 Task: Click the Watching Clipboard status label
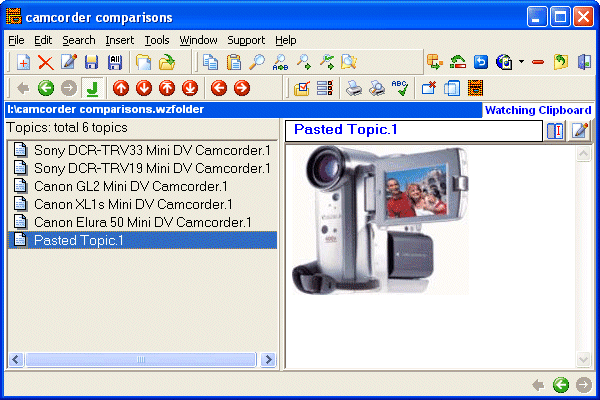[x=538, y=110]
